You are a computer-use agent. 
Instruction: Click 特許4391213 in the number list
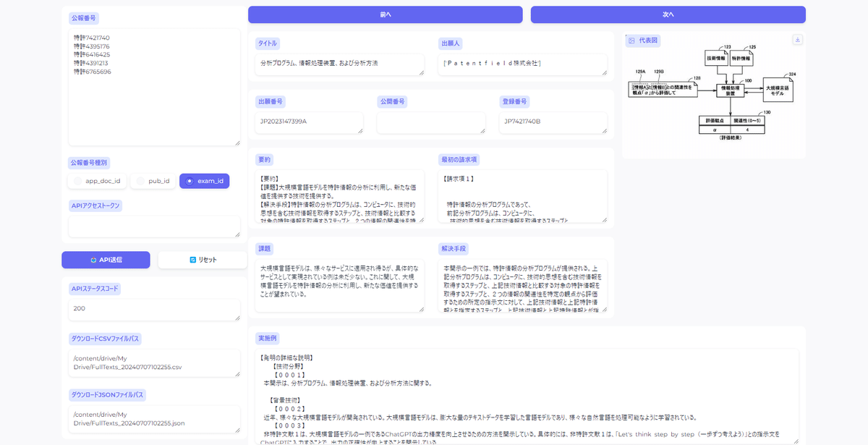92,63
